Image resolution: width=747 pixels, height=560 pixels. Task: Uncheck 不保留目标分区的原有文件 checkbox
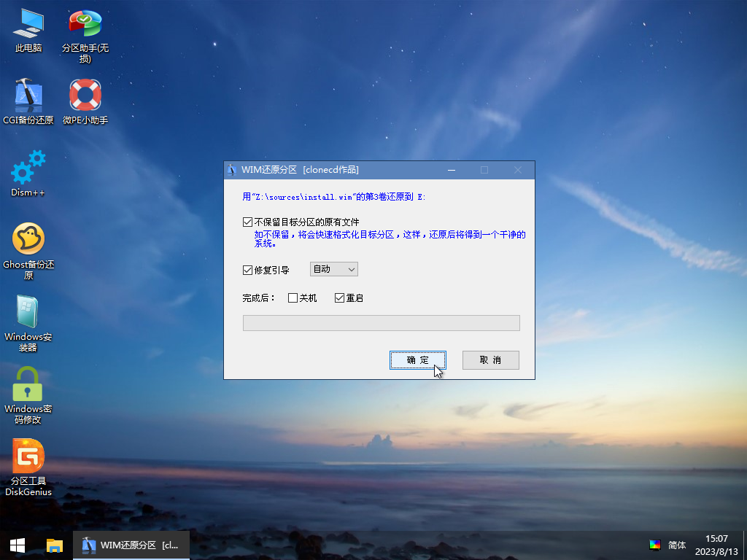pyautogui.click(x=248, y=222)
